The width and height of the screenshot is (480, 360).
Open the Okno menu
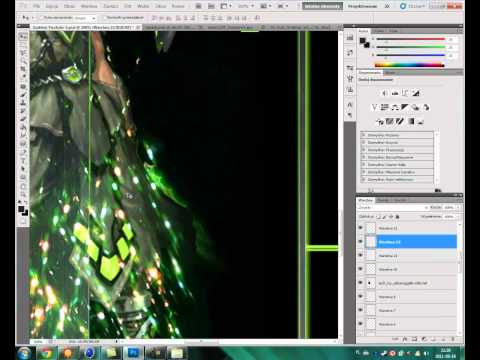click(x=160, y=6)
